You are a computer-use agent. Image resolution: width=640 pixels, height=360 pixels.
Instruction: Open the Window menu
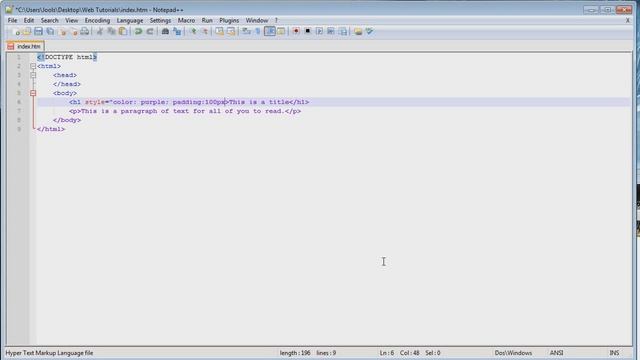[257, 20]
